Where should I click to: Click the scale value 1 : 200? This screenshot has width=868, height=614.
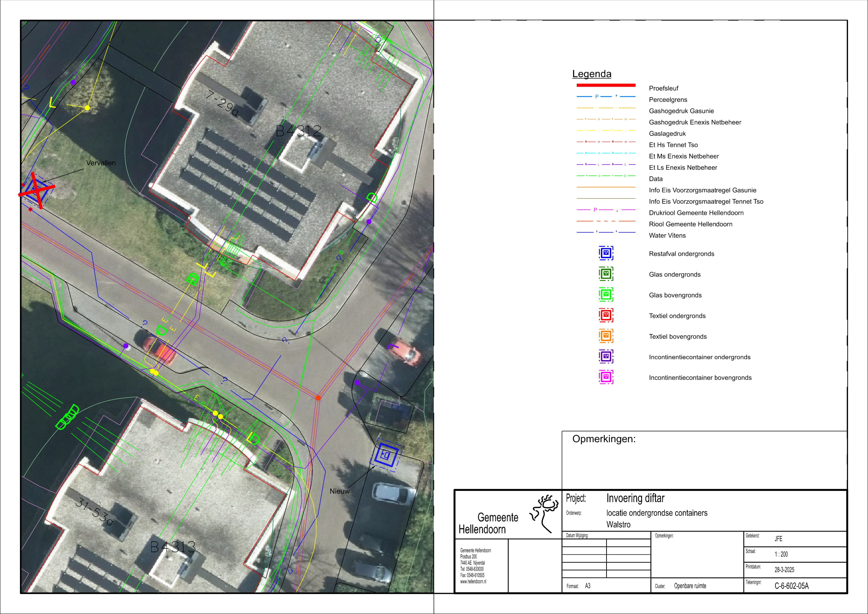point(781,554)
